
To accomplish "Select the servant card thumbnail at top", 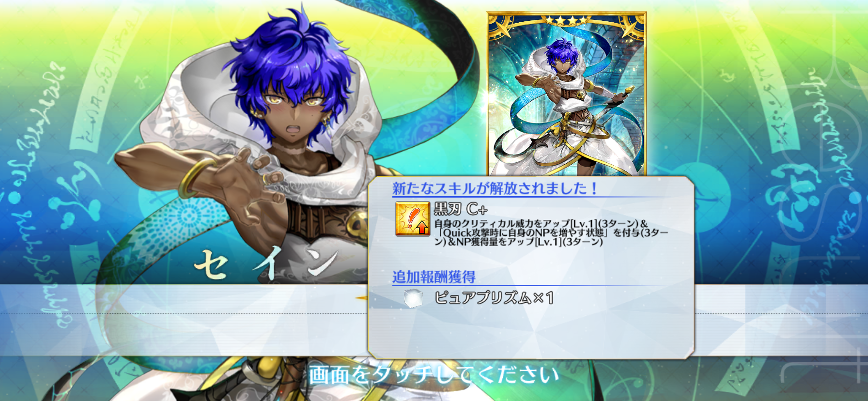I will (566, 94).
